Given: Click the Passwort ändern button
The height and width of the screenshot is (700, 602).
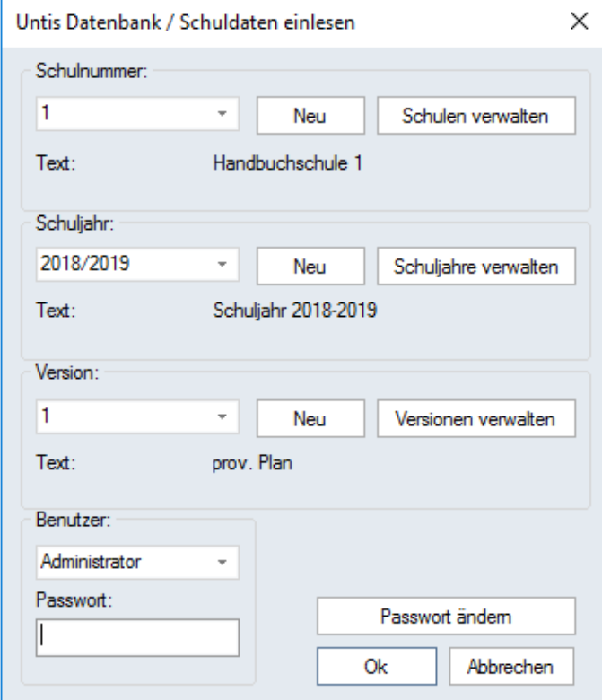Looking at the screenshot, I should 446,617.
